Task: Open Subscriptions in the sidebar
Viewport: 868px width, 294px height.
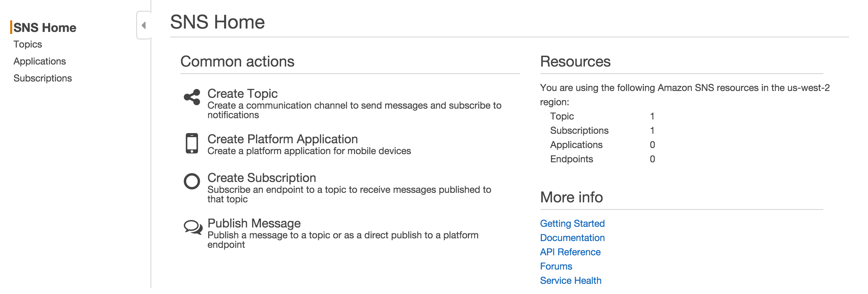Action: click(x=43, y=78)
